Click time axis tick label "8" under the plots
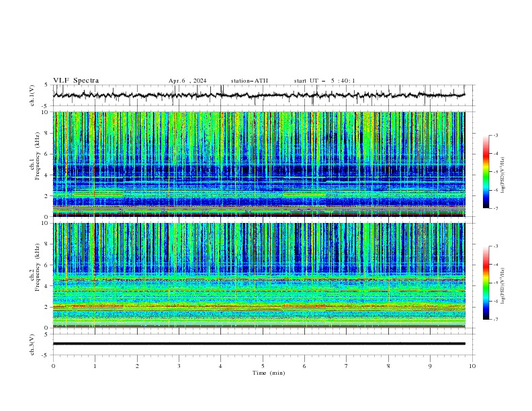This screenshot has height=411, width=532. pyautogui.click(x=388, y=366)
